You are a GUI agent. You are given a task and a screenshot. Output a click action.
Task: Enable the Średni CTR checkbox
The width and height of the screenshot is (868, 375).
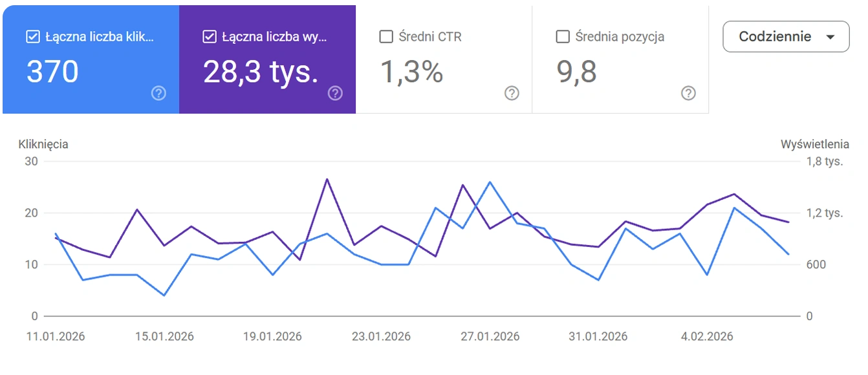coord(386,37)
